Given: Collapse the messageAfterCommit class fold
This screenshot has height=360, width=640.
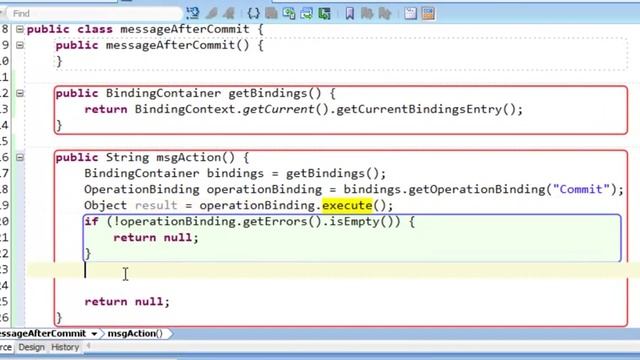Looking at the screenshot, I should pos(20,29).
